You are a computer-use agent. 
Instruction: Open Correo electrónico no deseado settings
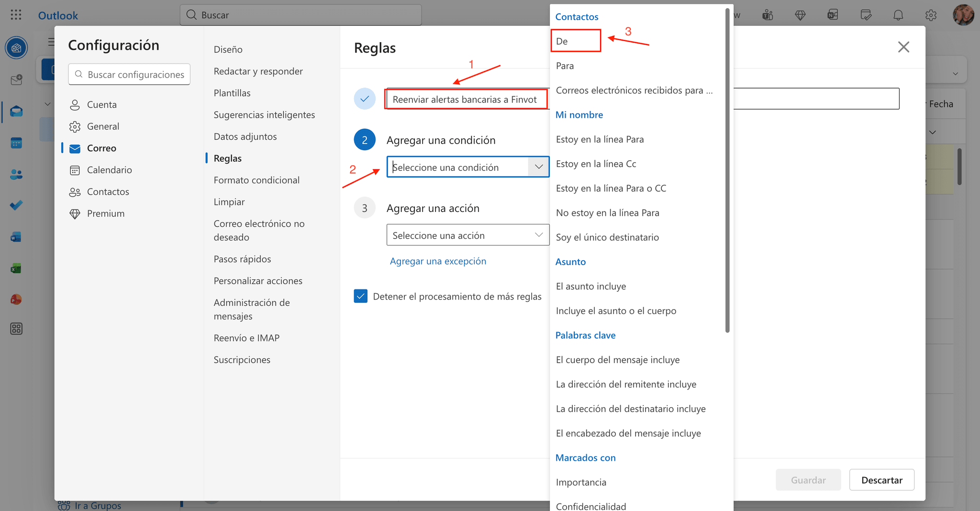[259, 230]
